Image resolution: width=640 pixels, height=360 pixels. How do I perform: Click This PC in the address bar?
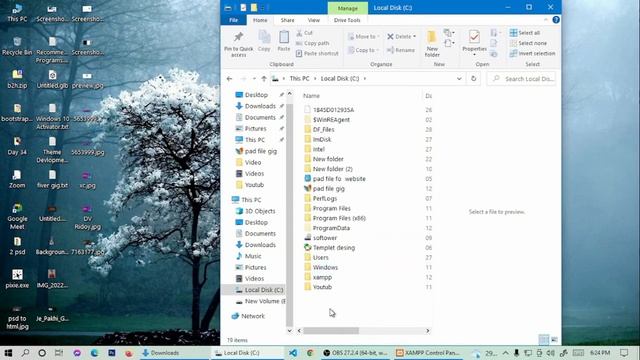299,78
